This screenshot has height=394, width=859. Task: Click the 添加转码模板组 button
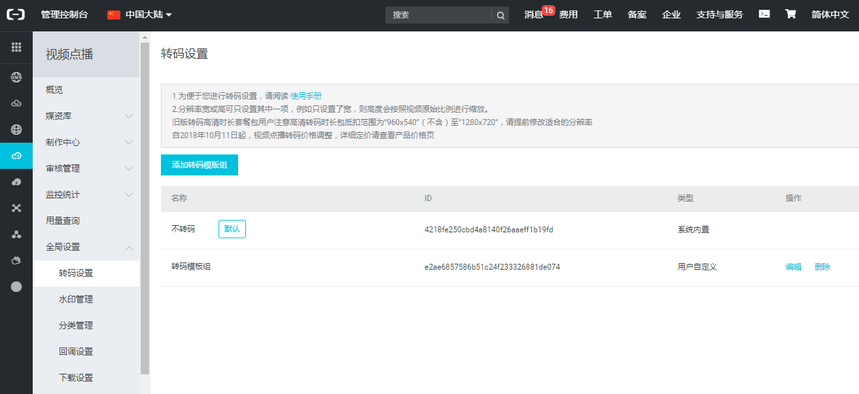[x=199, y=165]
